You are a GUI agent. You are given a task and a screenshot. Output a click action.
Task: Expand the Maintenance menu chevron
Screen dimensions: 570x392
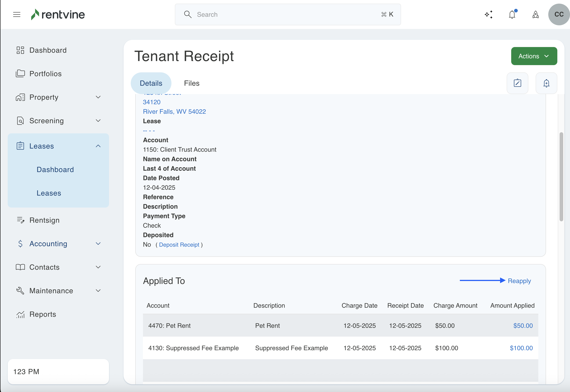(98, 290)
